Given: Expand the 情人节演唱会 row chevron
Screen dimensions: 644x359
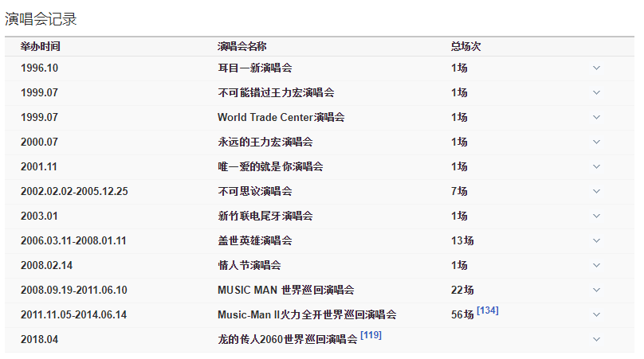Looking at the screenshot, I should [596, 265].
